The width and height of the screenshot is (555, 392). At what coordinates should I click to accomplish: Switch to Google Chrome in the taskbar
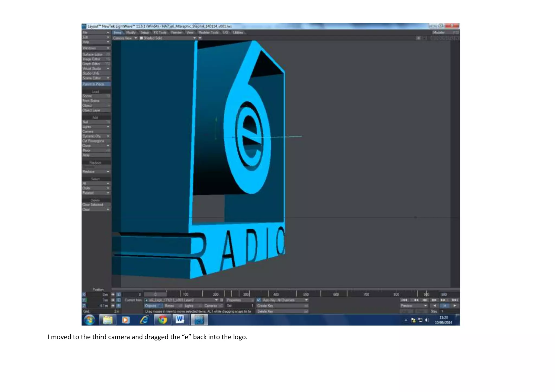(163, 320)
